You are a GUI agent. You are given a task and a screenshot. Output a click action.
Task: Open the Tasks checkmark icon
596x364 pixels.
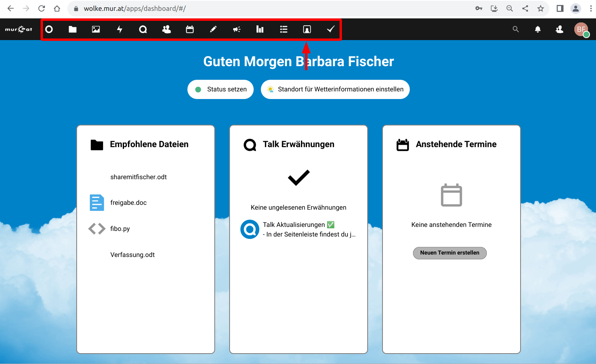pos(330,29)
